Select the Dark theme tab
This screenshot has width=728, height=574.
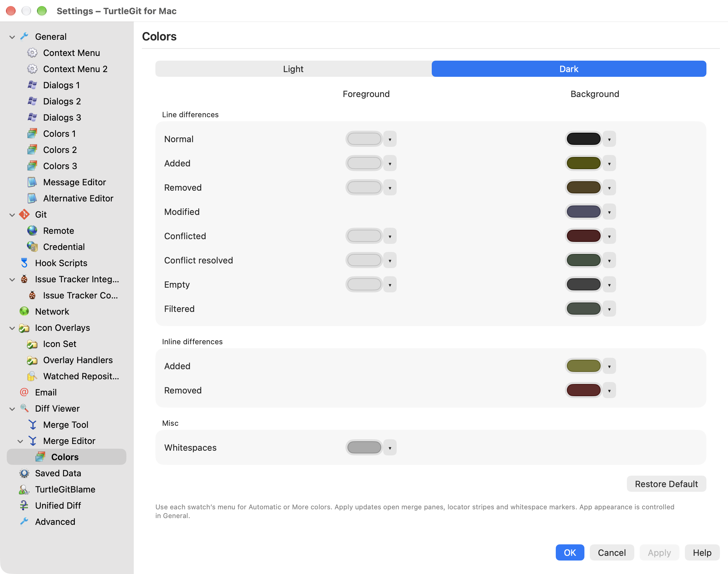569,69
